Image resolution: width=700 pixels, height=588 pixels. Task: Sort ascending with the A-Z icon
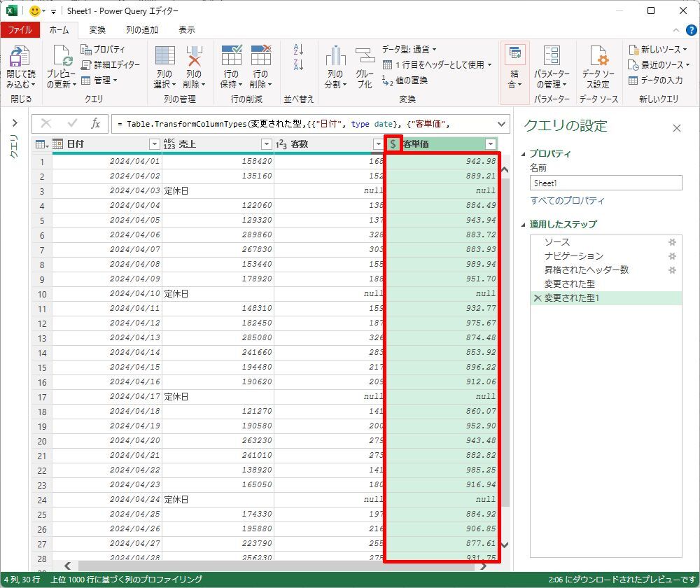[299, 50]
